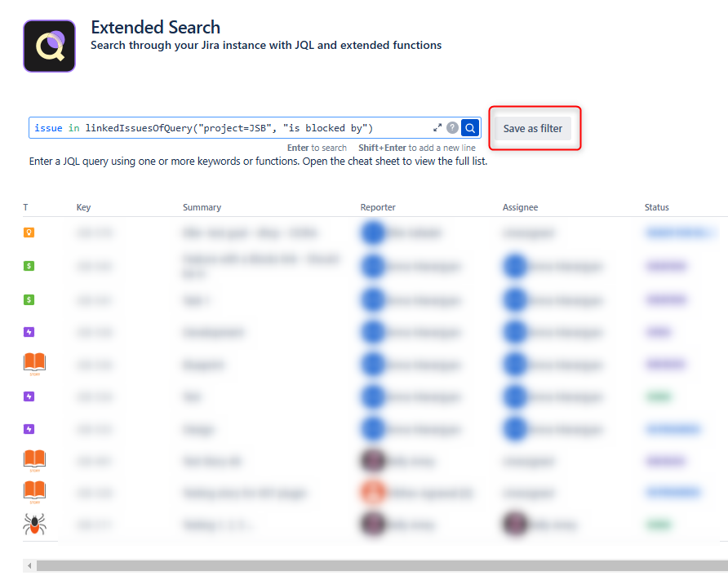The image size is (728, 580).
Task: Click the topmost purple lightning epic icon
Action: click(x=29, y=332)
